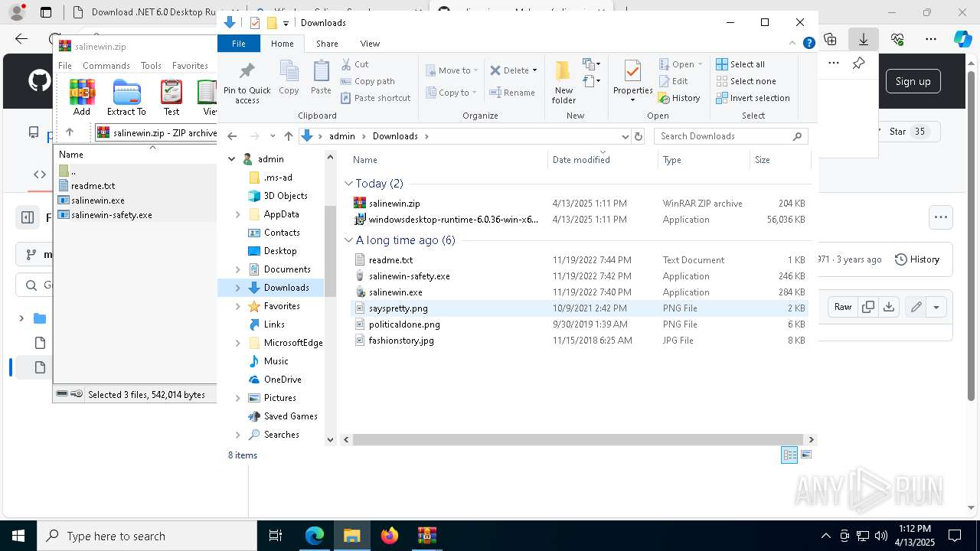Click Paste shortcut in ribbon

pyautogui.click(x=376, y=98)
